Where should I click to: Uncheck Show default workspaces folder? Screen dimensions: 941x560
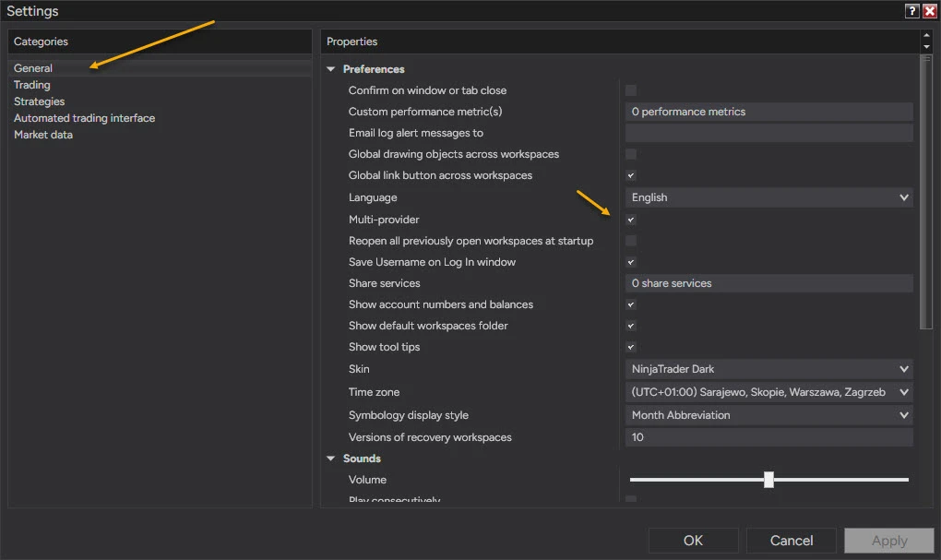[x=631, y=326]
